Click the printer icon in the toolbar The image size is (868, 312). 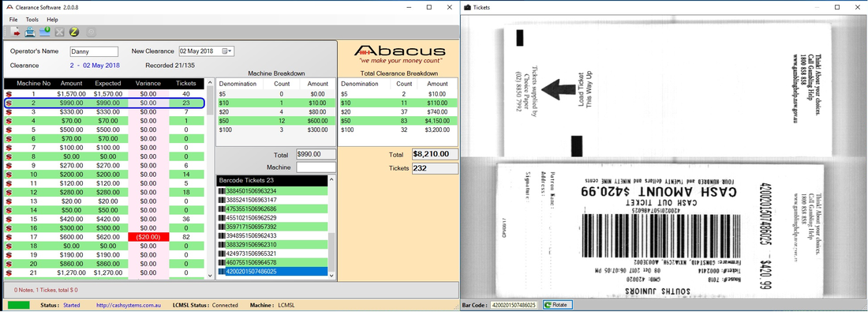pyautogui.click(x=30, y=32)
